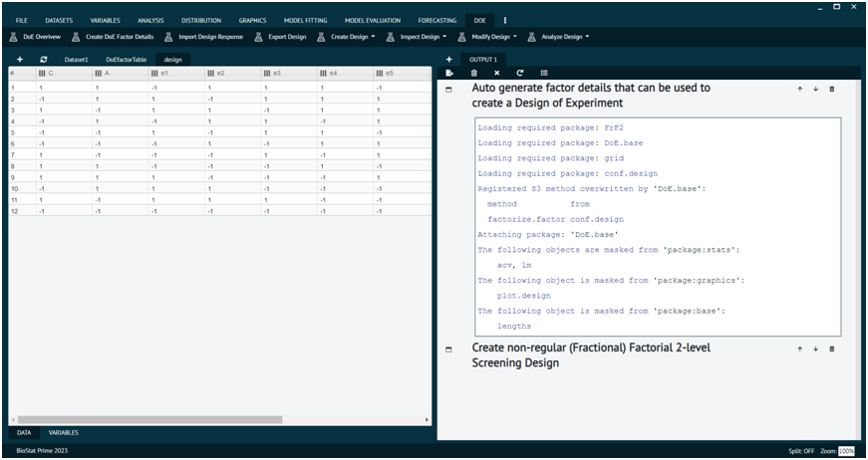Select column header e1
The image size is (868, 460).
pos(176,73)
